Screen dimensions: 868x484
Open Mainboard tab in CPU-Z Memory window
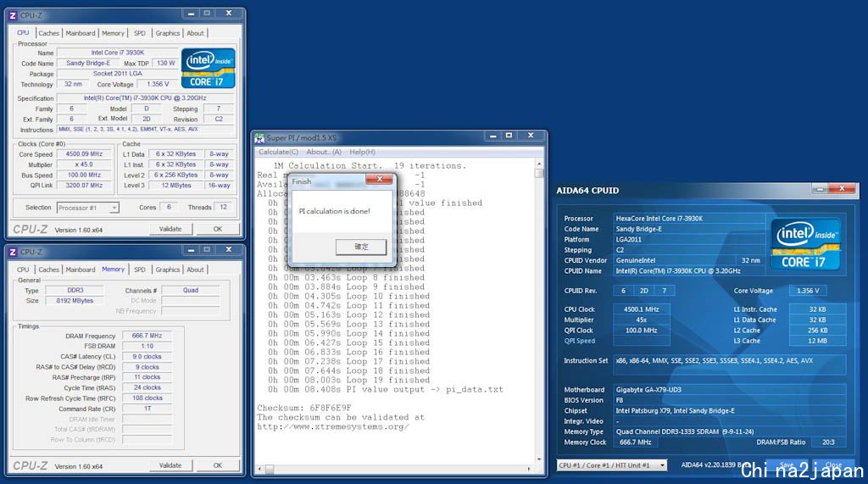point(81,270)
